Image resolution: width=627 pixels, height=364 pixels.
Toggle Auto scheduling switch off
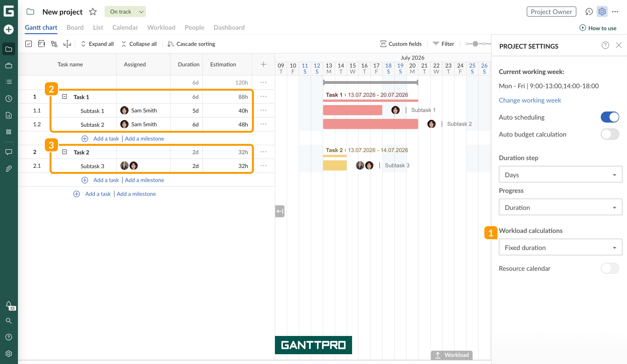click(x=610, y=117)
